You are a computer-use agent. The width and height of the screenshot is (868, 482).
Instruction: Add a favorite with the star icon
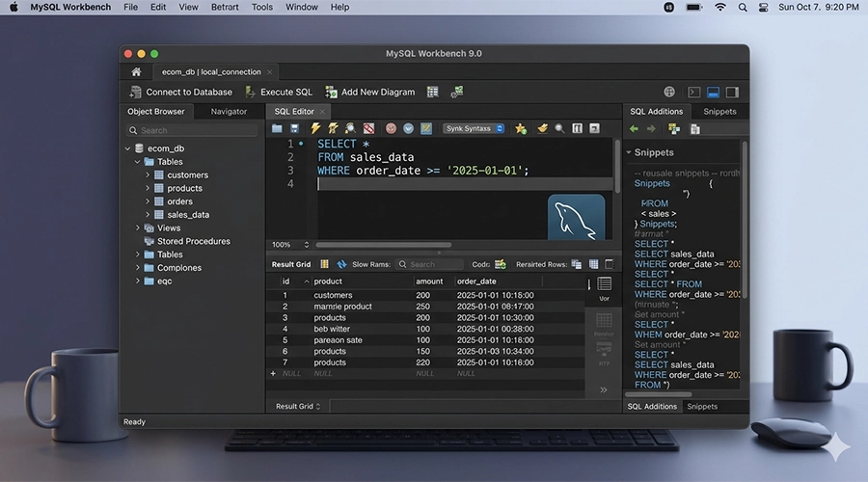click(x=521, y=128)
